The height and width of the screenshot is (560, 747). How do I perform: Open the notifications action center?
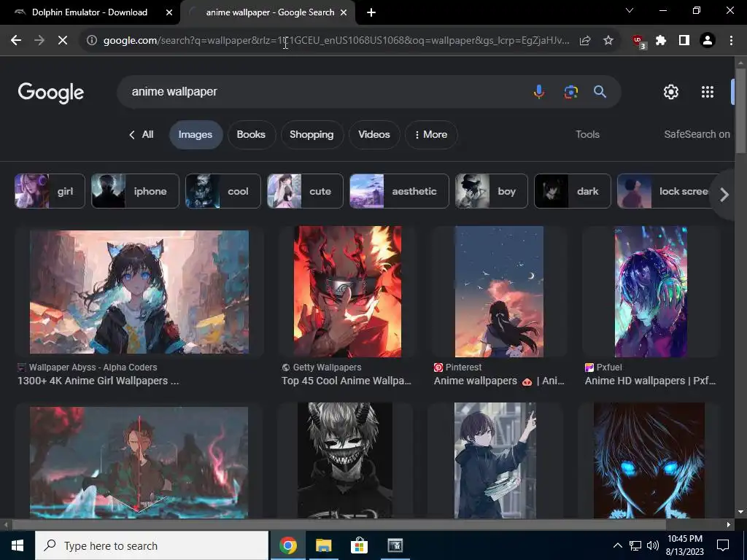click(723, 545)
